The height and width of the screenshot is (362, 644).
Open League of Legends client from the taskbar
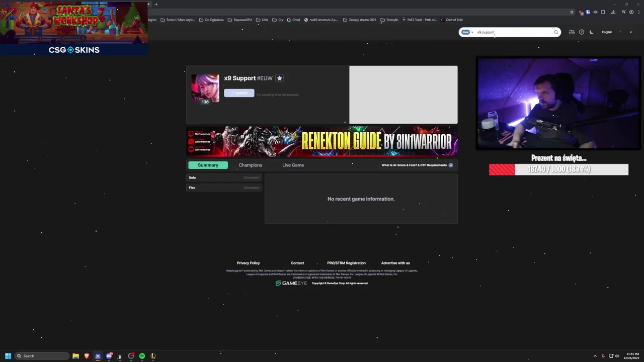153,356
